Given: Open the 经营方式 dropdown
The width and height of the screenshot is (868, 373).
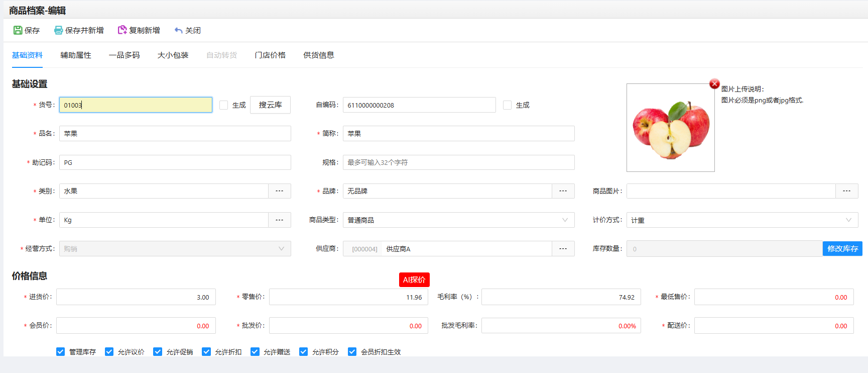Looking at the screenshot, I should click(x=281, y=249).
